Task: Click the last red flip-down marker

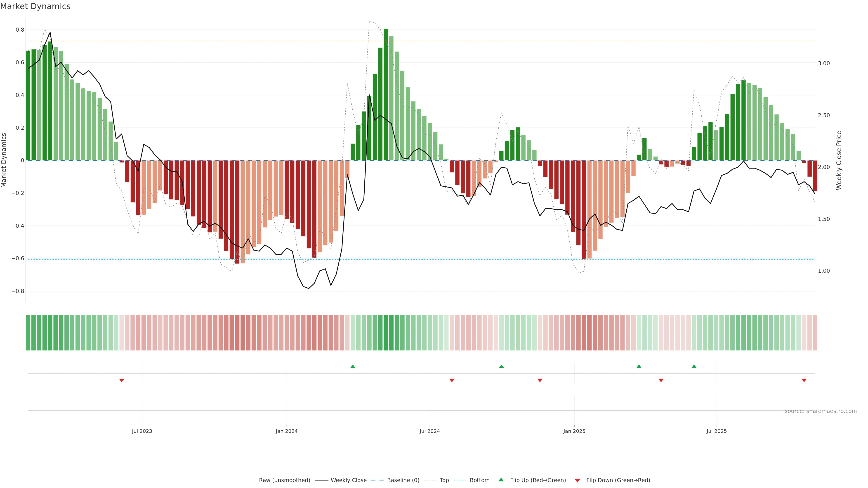Action: pyautogui.click(x=804, y=380)
